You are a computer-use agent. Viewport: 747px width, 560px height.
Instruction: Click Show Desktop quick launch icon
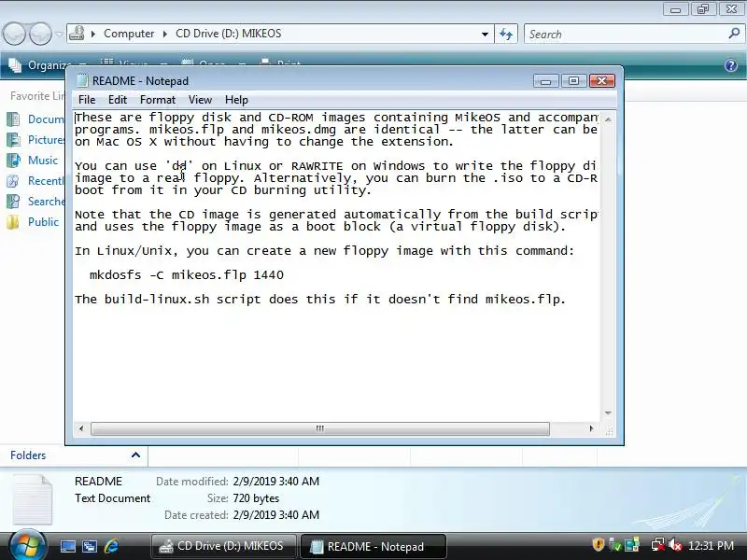(67, 546)
